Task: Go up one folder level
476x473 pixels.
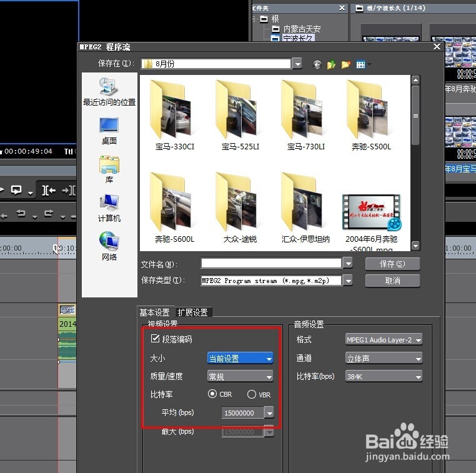Action: click(331, 64)
